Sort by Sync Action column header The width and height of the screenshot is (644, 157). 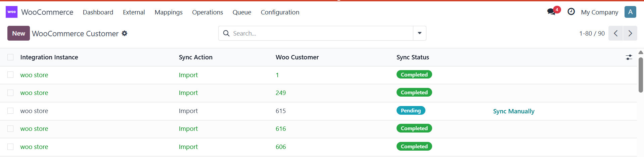click(x=196, y=57)
